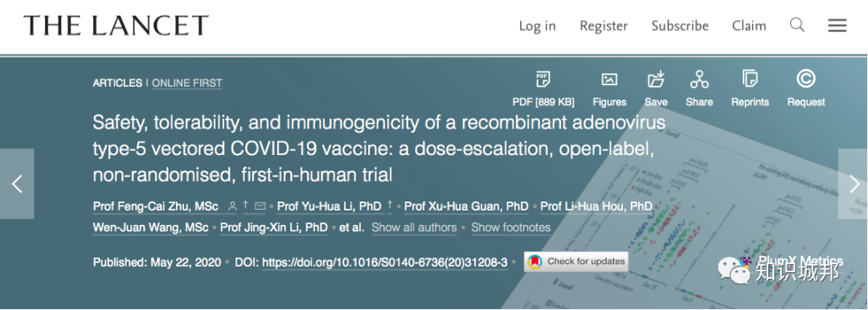Click the Save folder icon
This screenshot has height=310, width=868.
tap(656, 80)
